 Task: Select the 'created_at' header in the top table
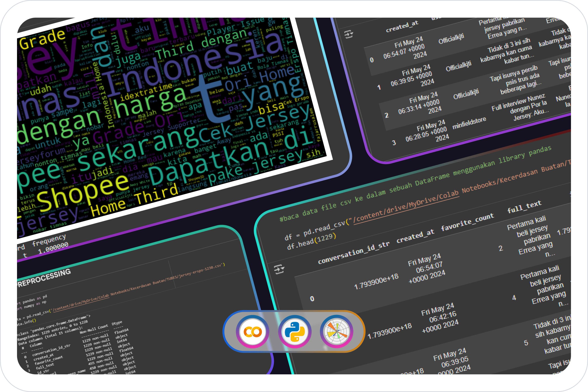[x=402, y=26]
